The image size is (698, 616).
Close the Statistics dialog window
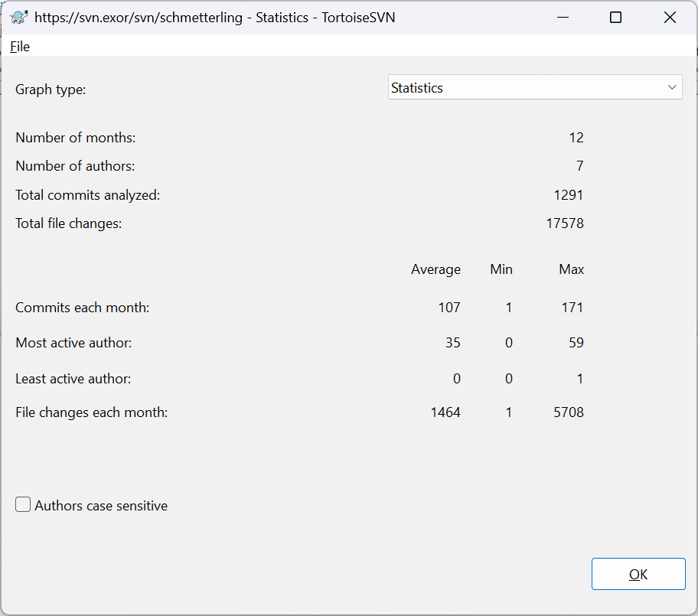[670, 18]
